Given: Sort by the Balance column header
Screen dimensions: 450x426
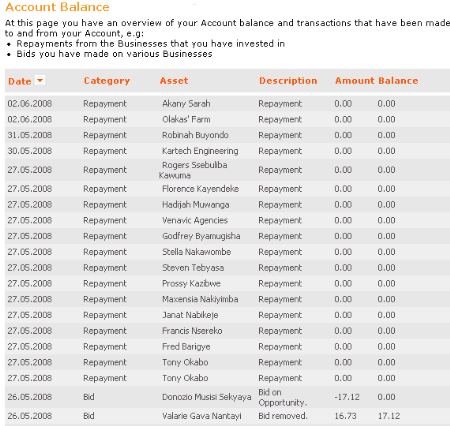Looking at the screenshot, I should click(x=398, y=81).
